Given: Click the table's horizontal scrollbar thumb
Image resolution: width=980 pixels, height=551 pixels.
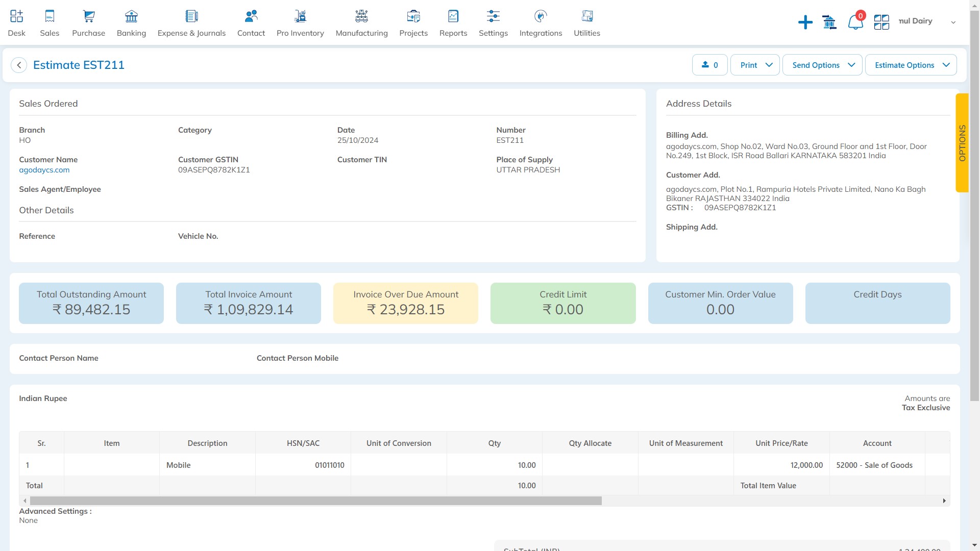Looking at the screenshot, I should pyautogui.click(x=316, y=501).
